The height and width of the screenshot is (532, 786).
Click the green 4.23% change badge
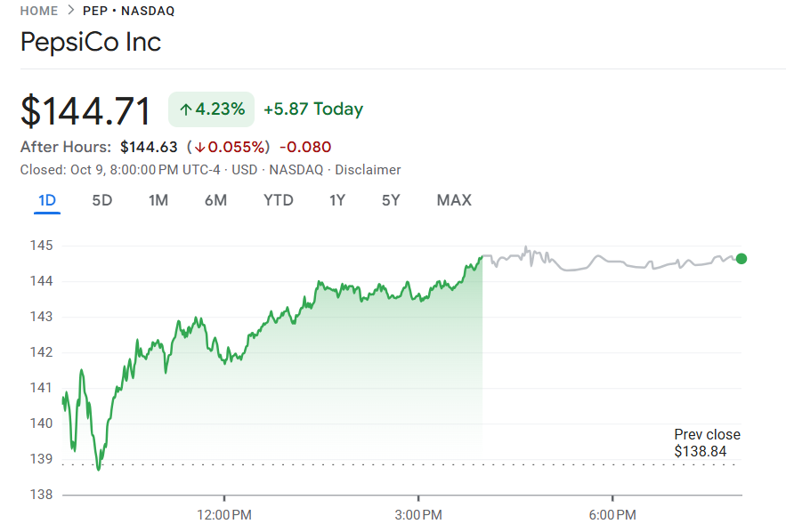(x=211, y=109)
